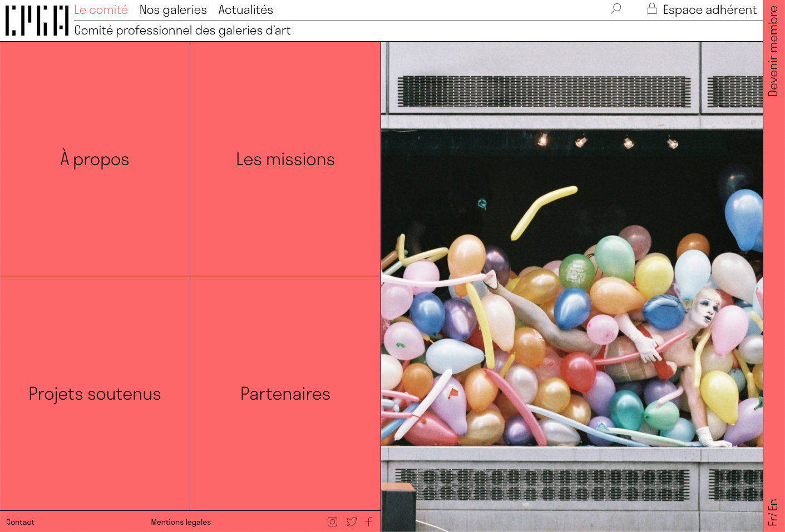Open the Espace adhérent link
Screen dimensions: 785x532
point(710,10)
